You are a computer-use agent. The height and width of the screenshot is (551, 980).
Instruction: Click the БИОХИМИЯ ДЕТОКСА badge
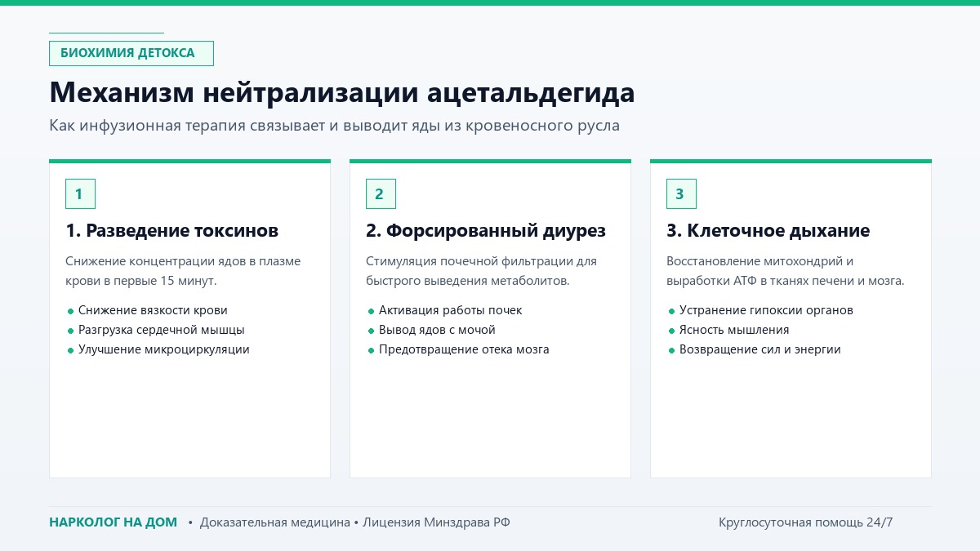tap(131, 53)
